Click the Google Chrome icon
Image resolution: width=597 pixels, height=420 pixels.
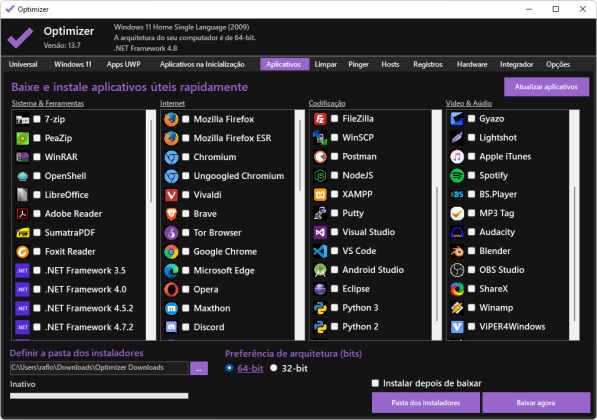coord(171,252)
